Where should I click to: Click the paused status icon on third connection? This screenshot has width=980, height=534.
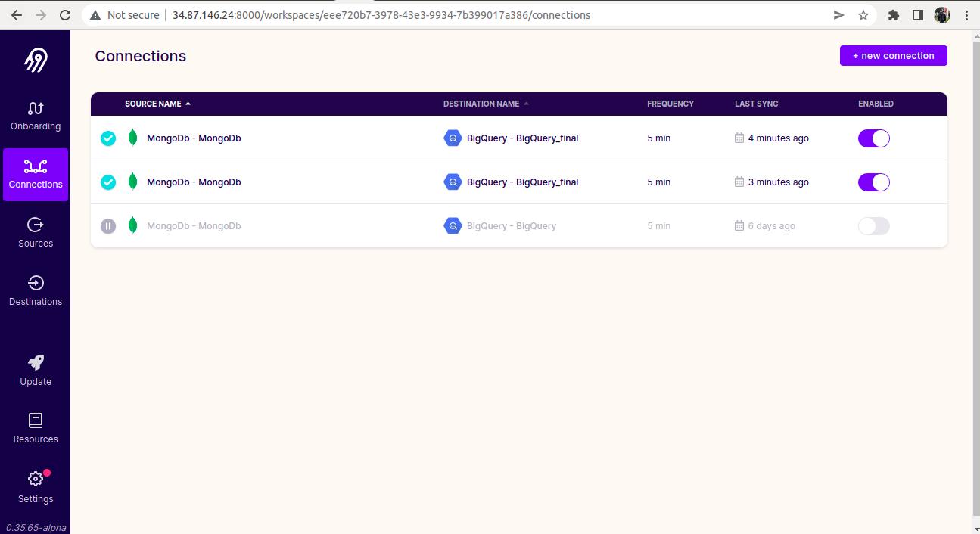click(x=108, y=226)
